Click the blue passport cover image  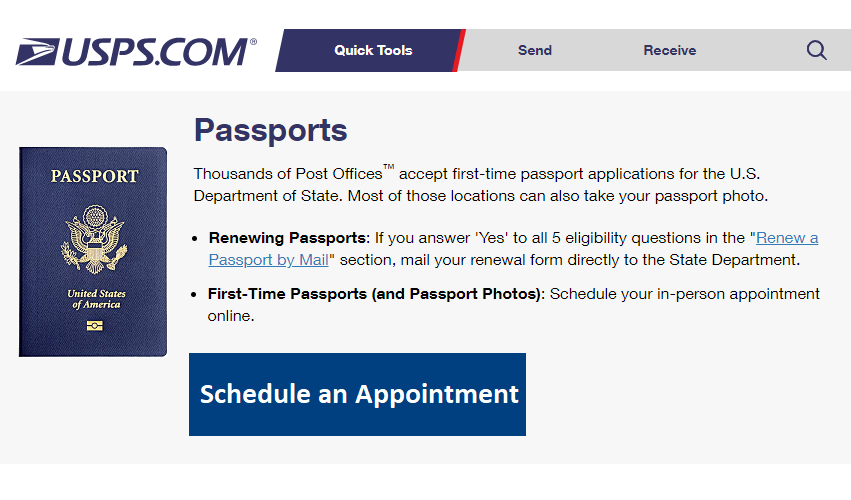(93, 251)
